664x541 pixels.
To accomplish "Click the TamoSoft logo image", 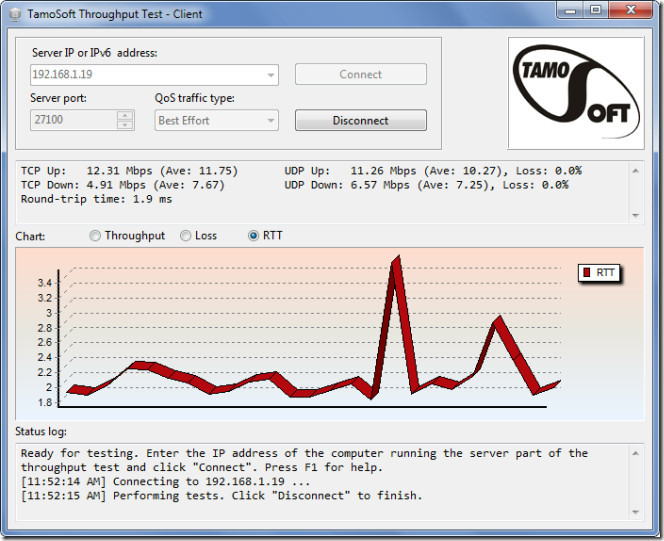I will coord(576,93).
